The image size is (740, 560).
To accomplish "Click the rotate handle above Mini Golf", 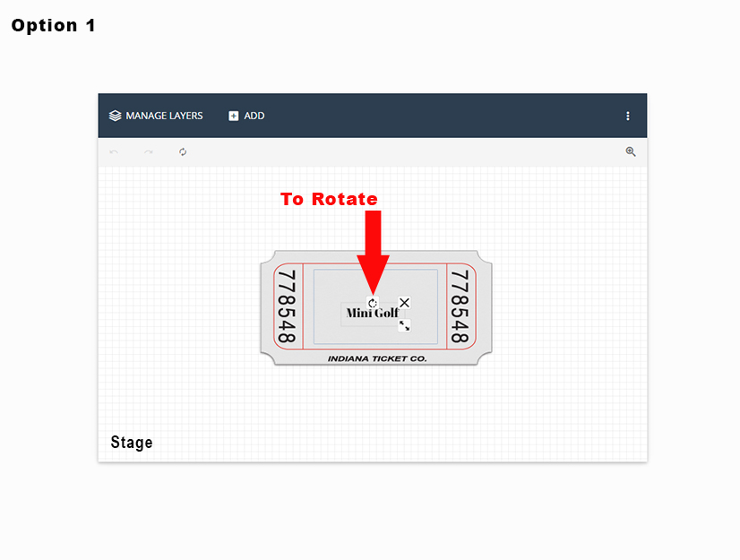I will pyautogui.click(x=373, y=304).
